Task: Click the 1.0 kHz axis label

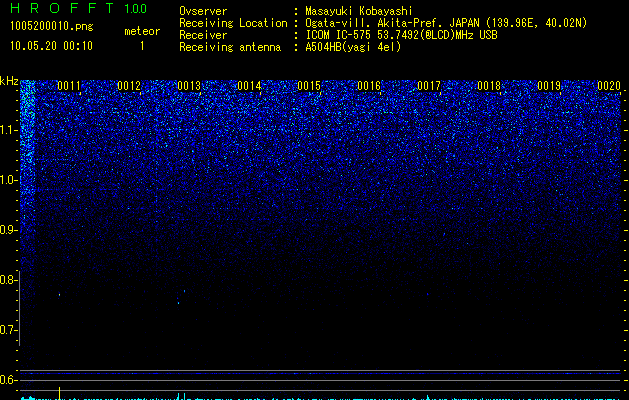Action: [8, 180]
